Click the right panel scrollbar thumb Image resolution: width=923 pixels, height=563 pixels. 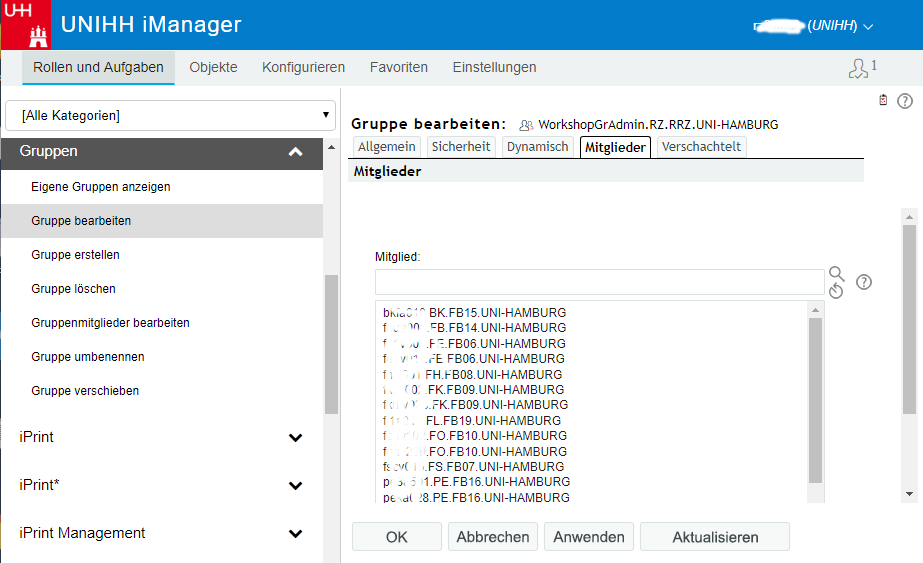(909, 320)
